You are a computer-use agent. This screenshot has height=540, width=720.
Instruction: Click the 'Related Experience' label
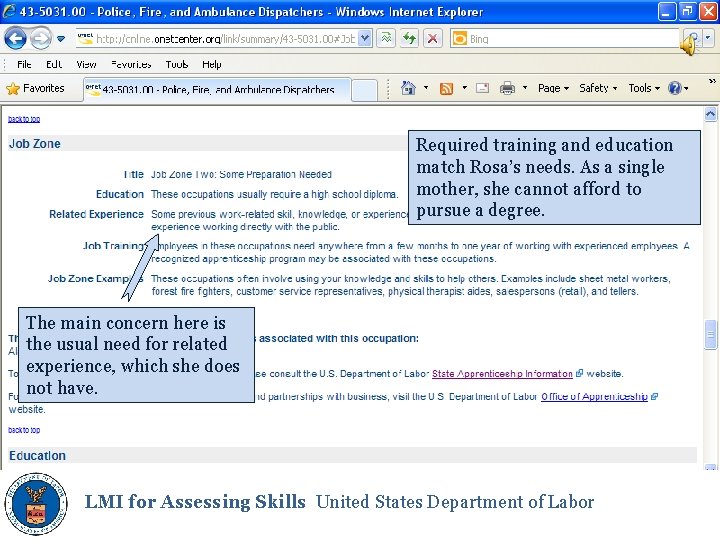(96, 214)
